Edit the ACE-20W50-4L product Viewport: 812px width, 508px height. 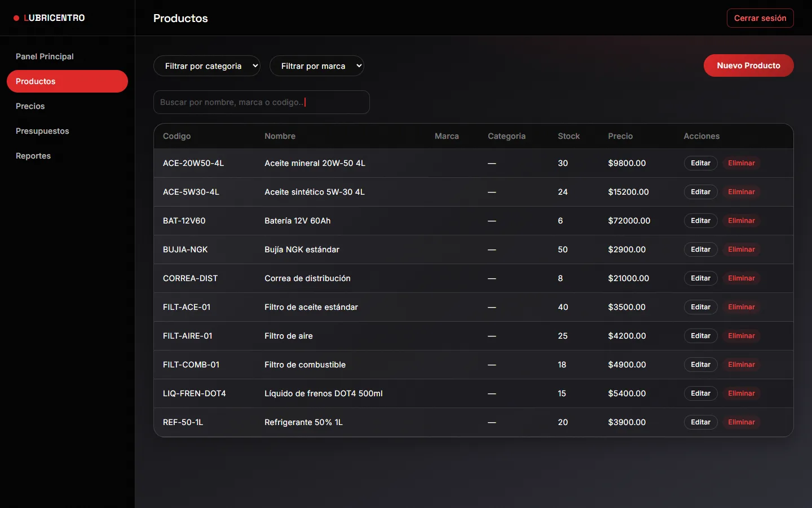(700, 163)
